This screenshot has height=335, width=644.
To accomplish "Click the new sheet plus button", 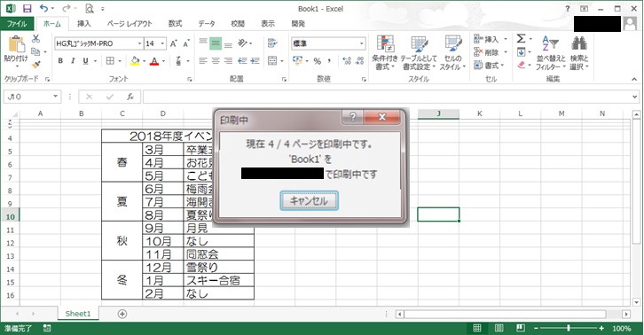I will point(122,314).
